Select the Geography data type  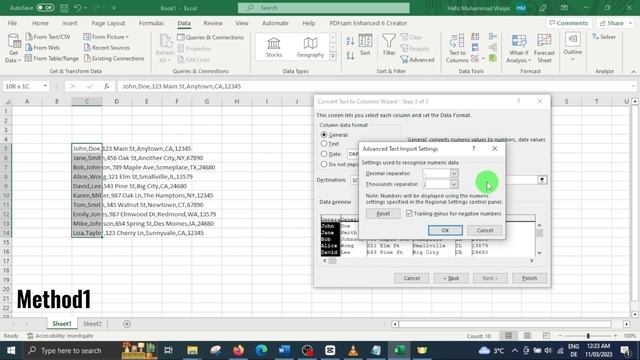(x=310, y=47)
